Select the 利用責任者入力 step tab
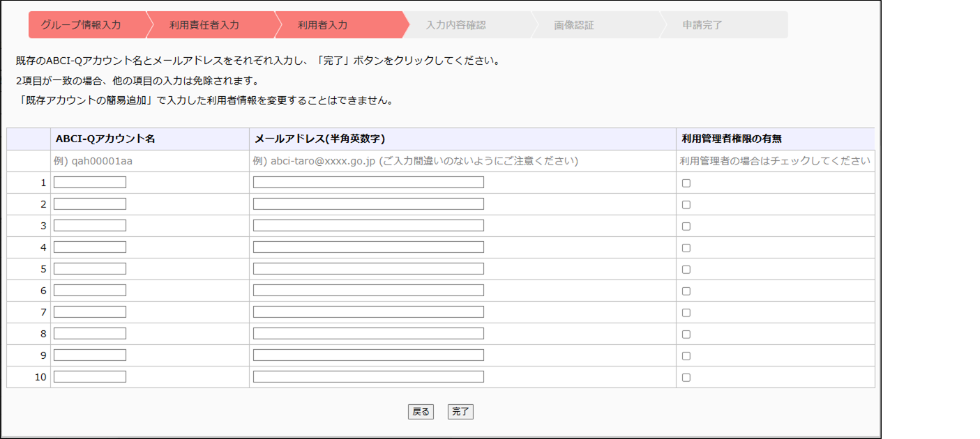 click(204, 25)
